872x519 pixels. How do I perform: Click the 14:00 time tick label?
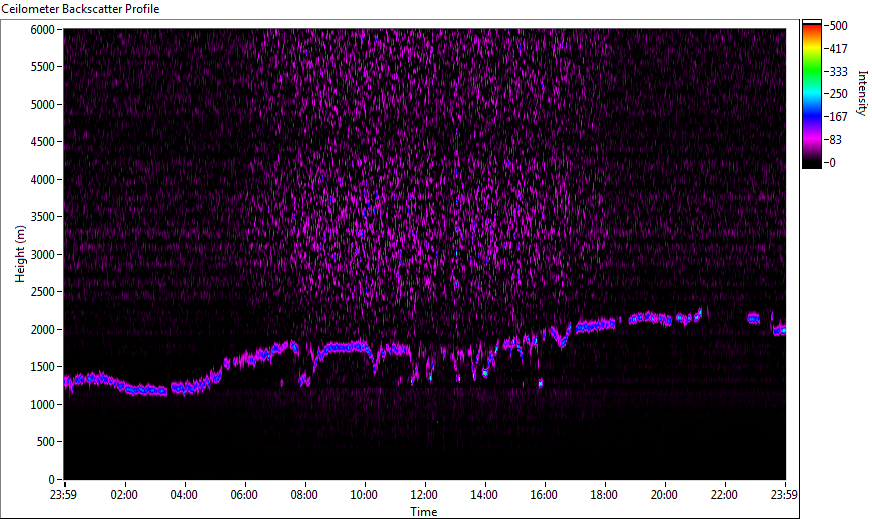point(484,495)
